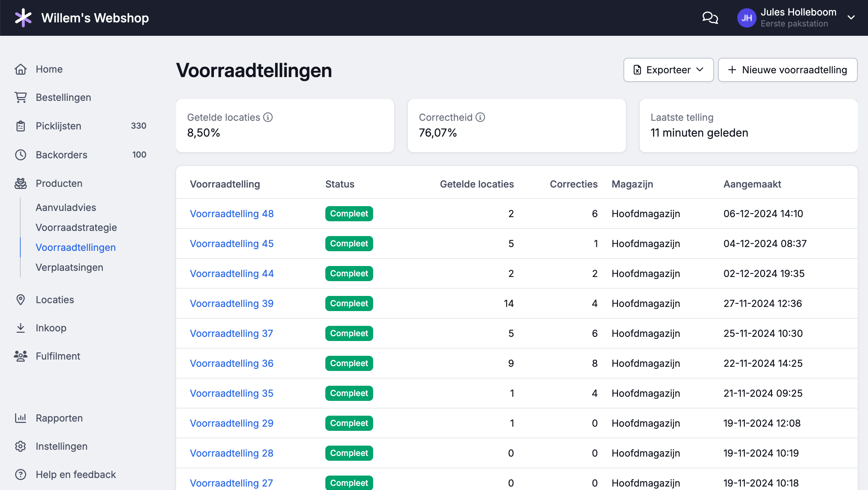
Task: Expand the user account dropdown chevron
Action: coord(851,18)
